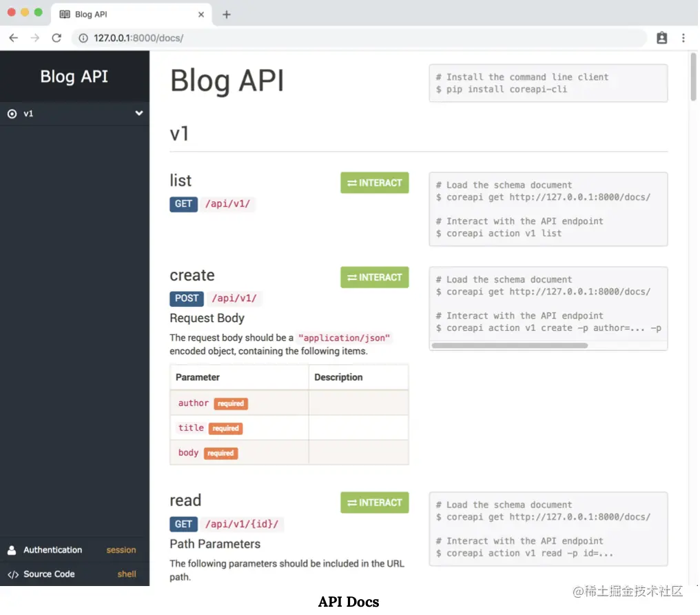Click the pip install coreapi-cli line
Viewport: 700px width, 615px height.
click(x=502, y=90)
